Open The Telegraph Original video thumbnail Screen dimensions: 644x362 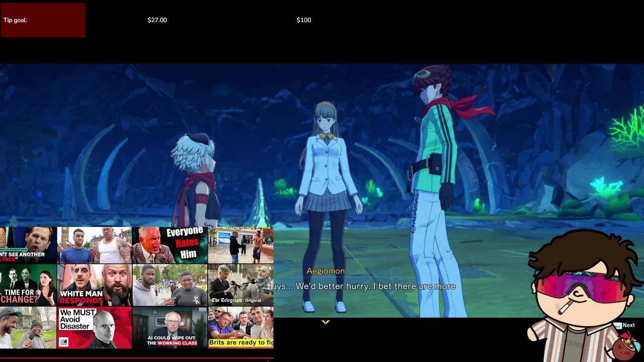click(241, 285)
